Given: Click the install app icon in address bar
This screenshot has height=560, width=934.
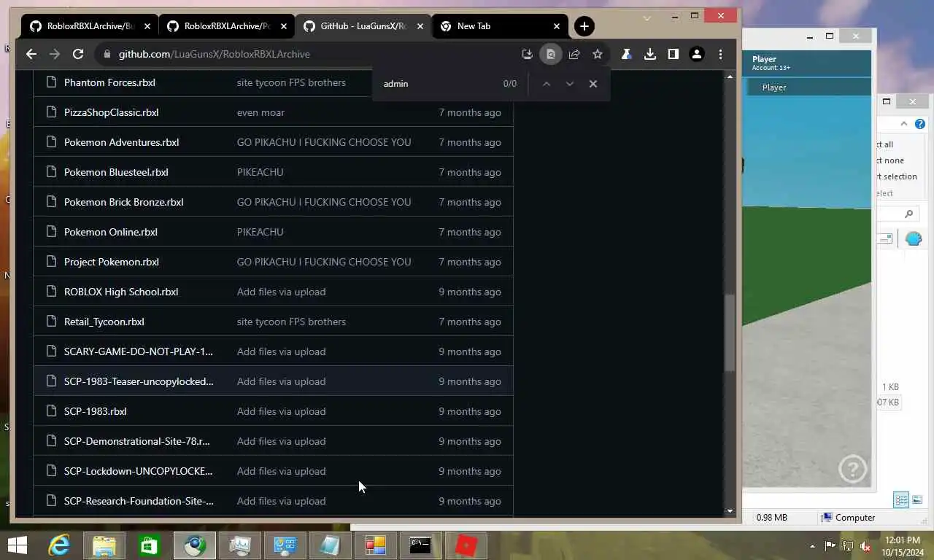Looking at the screenshot, I should click(528, 54).
